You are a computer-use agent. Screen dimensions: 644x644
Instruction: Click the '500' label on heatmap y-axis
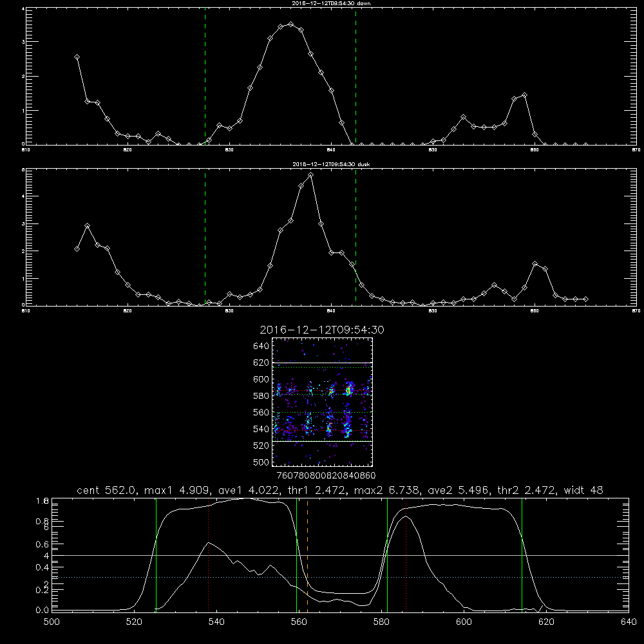coord(261,462)
